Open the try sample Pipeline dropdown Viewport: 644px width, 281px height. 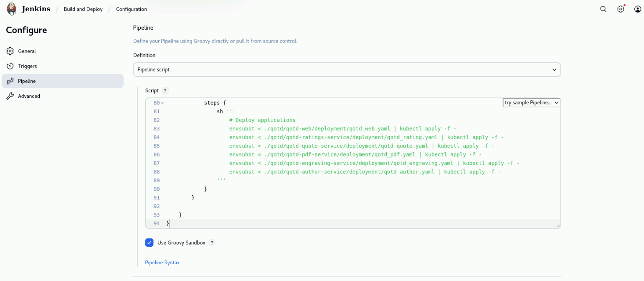[x=531, y=102]
